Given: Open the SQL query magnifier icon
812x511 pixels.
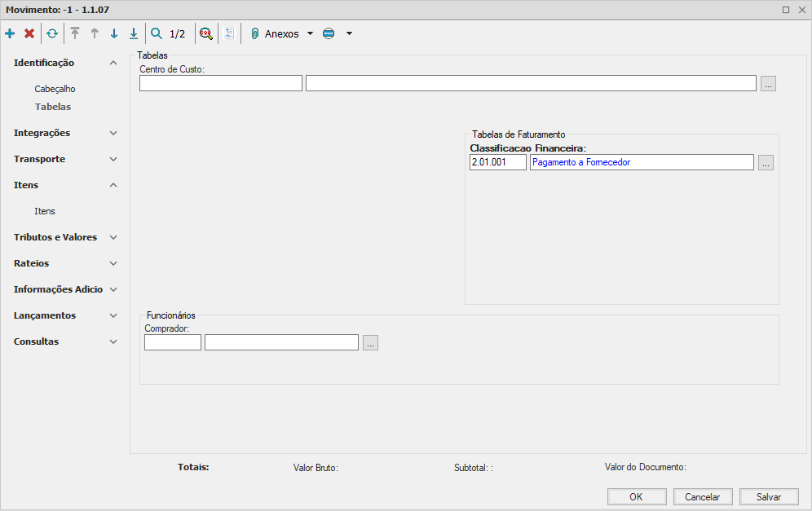Looking at the screenshot, I should [x=206, y=34].
